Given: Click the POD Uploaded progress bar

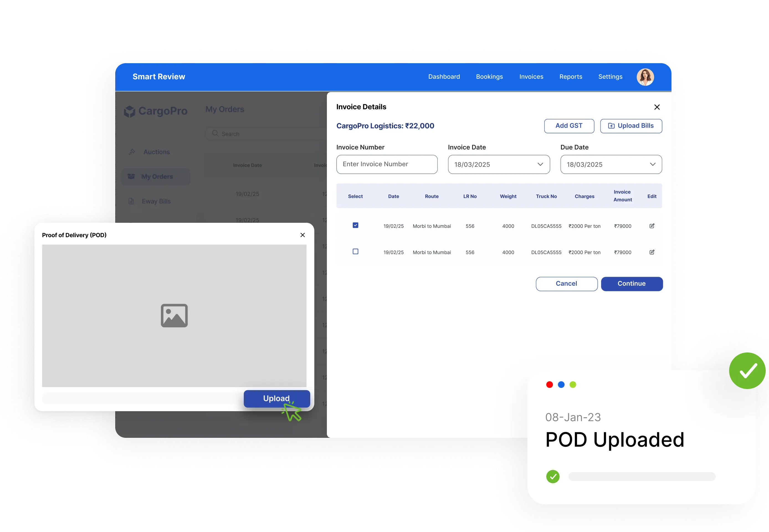Looking at the screenshot, I should [642, 477].
